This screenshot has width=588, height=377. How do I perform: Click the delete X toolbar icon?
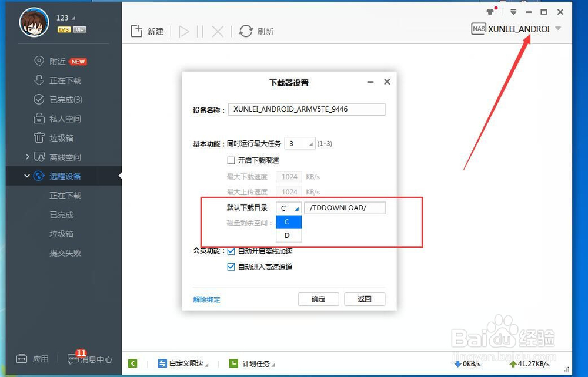point(218,32)
